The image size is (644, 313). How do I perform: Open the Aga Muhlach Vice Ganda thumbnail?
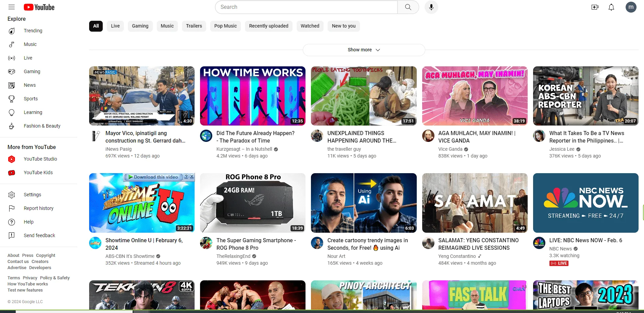click(475, 96)
